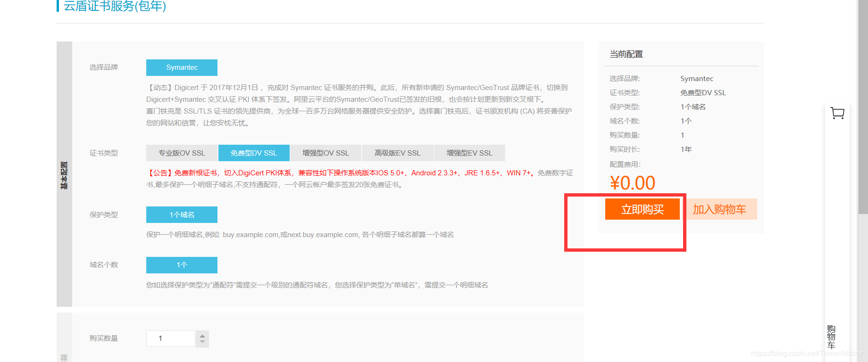
Task: Click the 域名个数 field label
Action: 104,265
